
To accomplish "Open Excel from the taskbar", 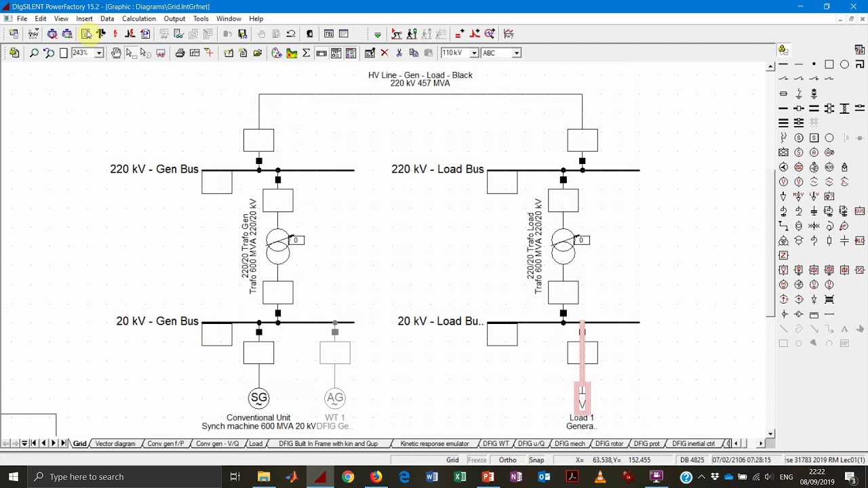I will [460, 476].
